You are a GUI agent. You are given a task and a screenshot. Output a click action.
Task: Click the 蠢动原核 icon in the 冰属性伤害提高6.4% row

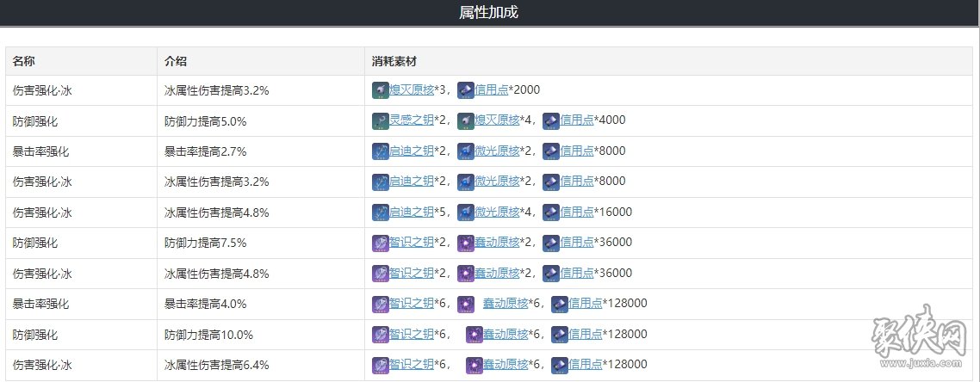[x=474, y=365]
